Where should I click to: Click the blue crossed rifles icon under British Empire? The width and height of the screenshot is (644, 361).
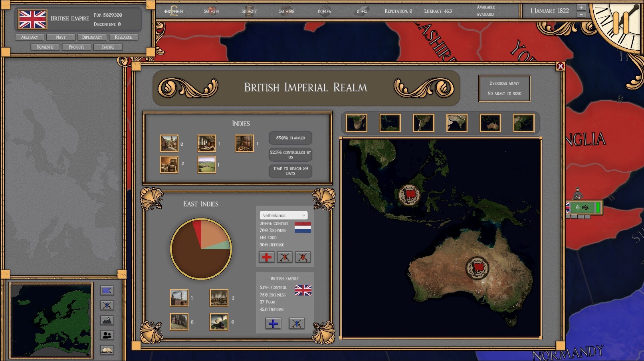coord(296,323)
